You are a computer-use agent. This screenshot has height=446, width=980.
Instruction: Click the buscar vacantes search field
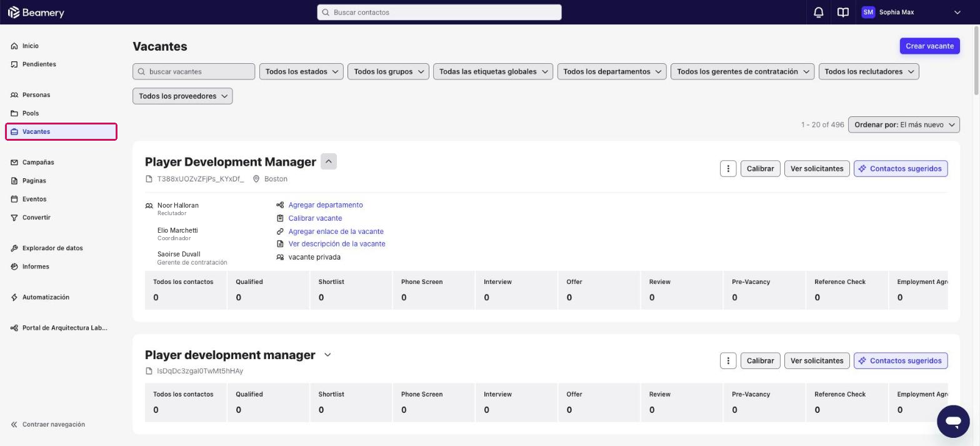tap(194, 72)
